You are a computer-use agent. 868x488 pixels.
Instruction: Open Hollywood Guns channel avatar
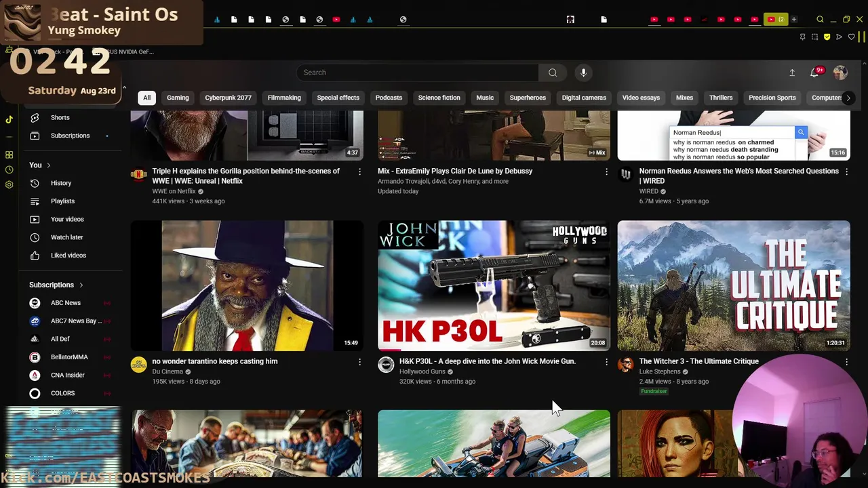click(x=386, y=365)
